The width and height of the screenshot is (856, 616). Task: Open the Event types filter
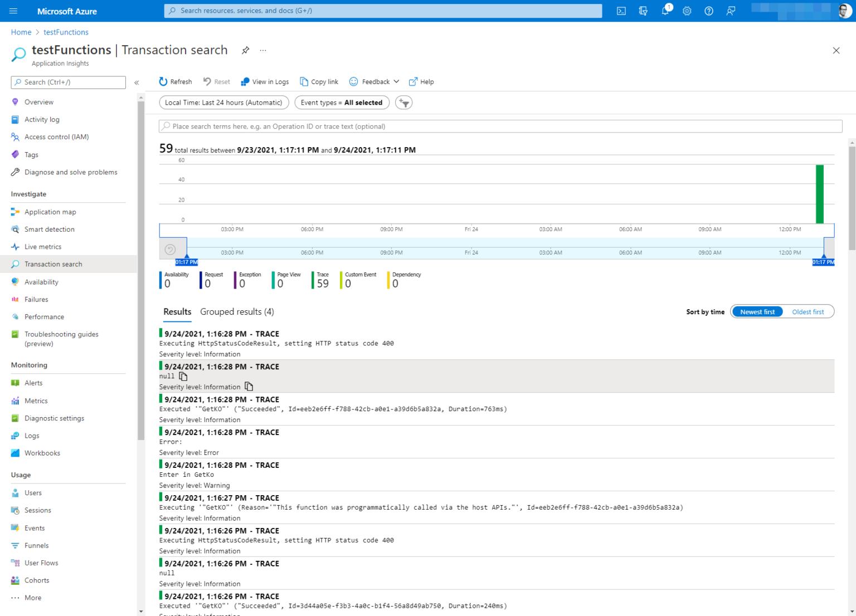[342, 102]
